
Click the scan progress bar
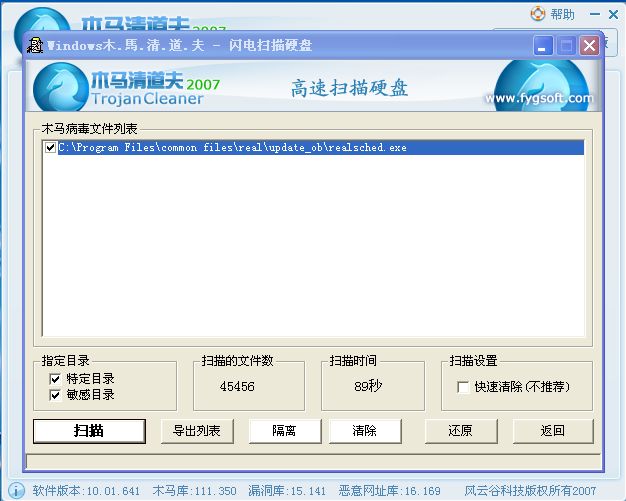(x=313, y=461)
